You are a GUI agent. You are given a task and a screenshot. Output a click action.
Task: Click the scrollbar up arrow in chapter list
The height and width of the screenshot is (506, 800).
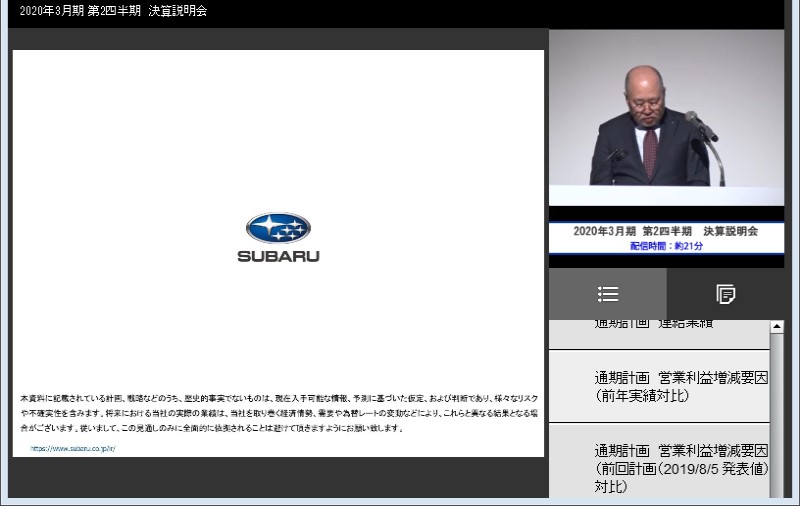tap(777, 326)
